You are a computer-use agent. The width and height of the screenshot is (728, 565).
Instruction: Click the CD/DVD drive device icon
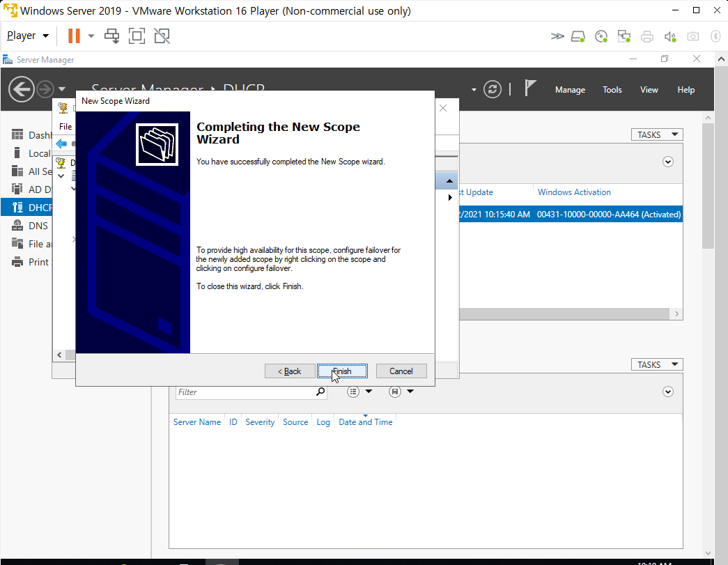coord(601,36)
